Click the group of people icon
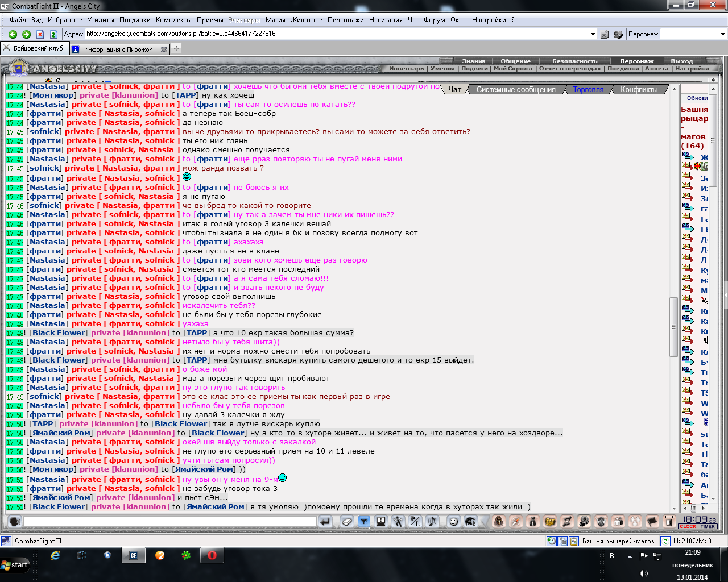This screenshot has width=728, height=582. [x=635, y=521]
